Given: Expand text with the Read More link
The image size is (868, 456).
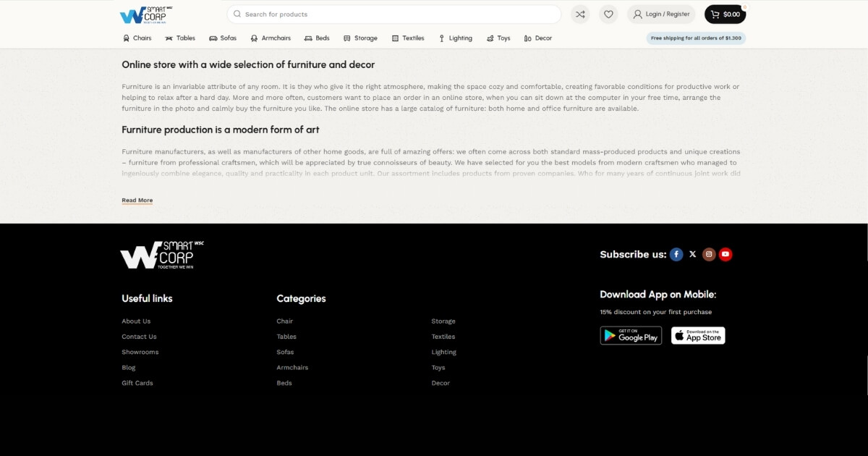Looking at the screenshot, I should [x=137, y=200].
